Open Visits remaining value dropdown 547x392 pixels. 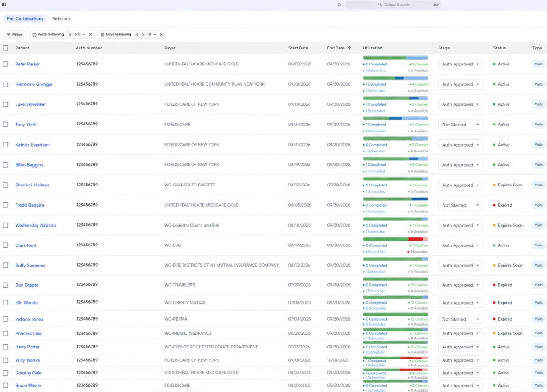[80, 34]
